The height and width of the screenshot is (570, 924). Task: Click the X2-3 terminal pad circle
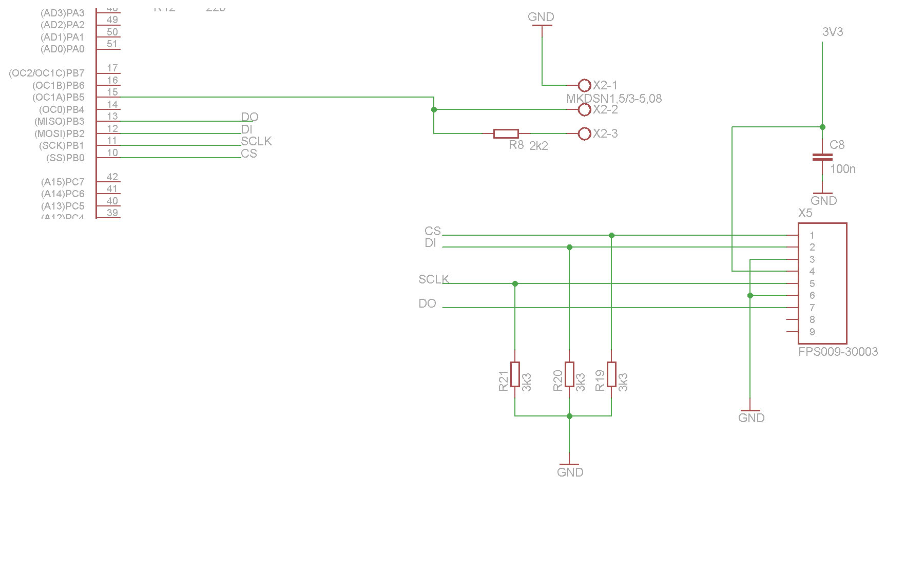click(x=584, y=134)
